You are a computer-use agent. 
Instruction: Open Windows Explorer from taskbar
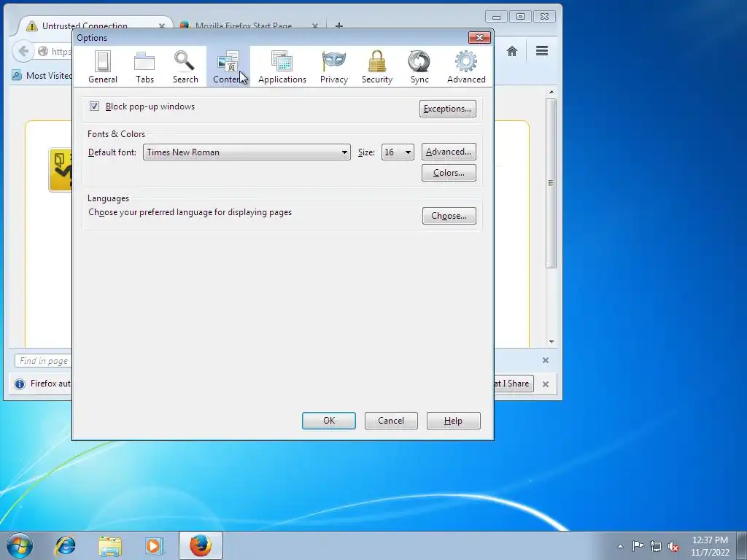point(109,545)
